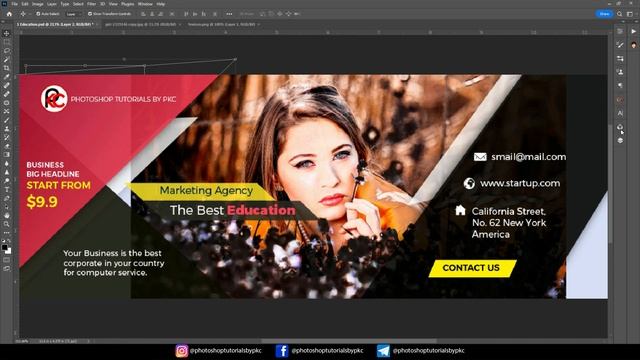The image size is (640, 360).
Task: Open the Brush settings panel icon
Action: tap(620, 45)
